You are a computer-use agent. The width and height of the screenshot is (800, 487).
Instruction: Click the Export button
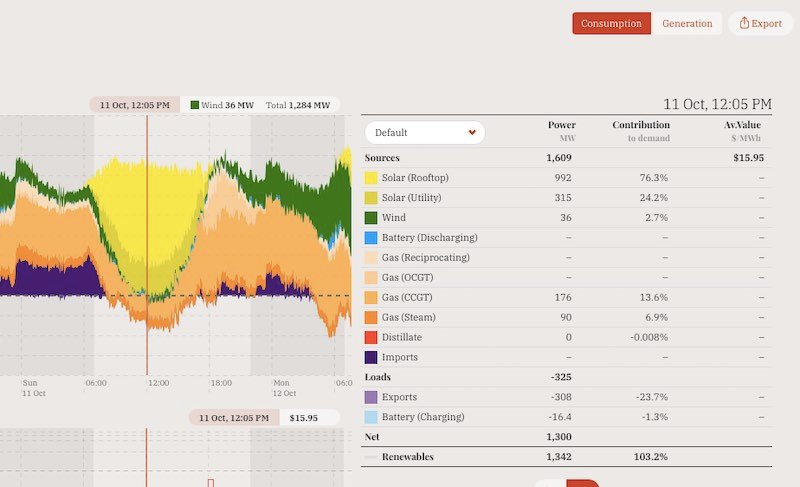pos(760,23)
